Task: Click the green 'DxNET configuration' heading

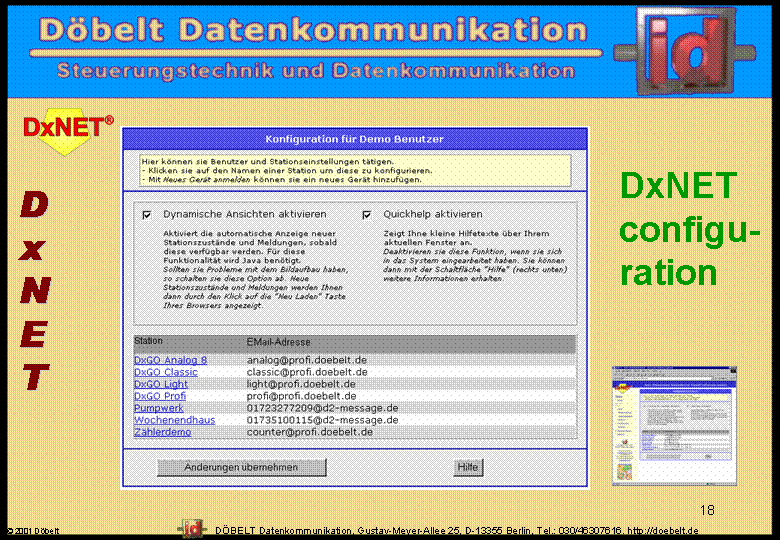Action: tap(689, 229)
